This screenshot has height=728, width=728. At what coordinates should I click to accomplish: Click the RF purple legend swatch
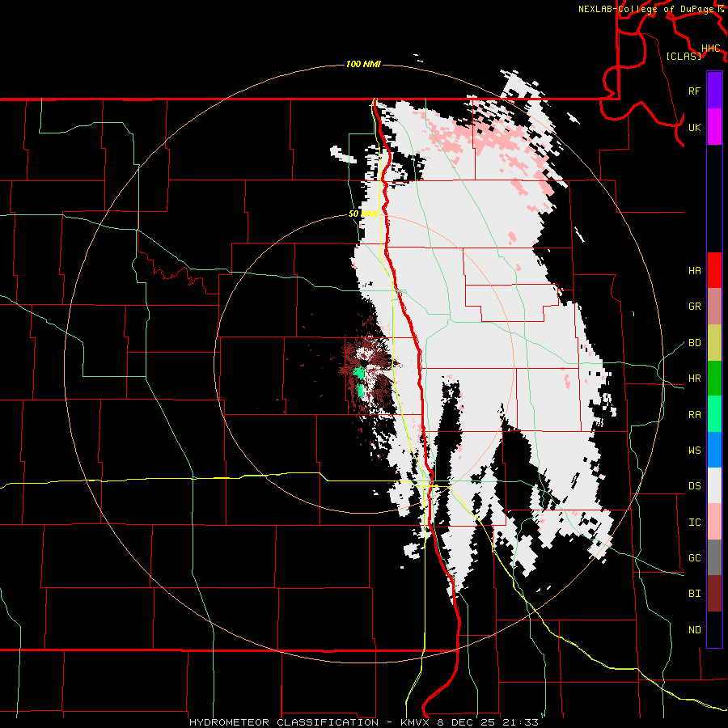[714, 91]
